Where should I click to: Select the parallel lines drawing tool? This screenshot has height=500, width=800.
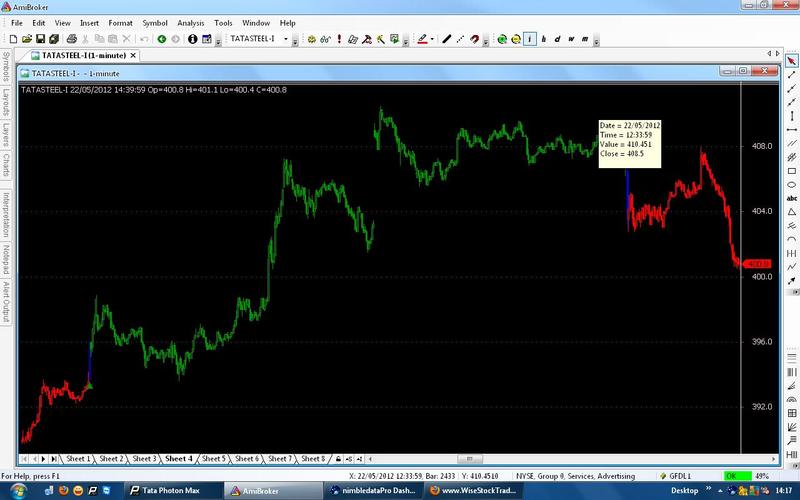[791, 143]
